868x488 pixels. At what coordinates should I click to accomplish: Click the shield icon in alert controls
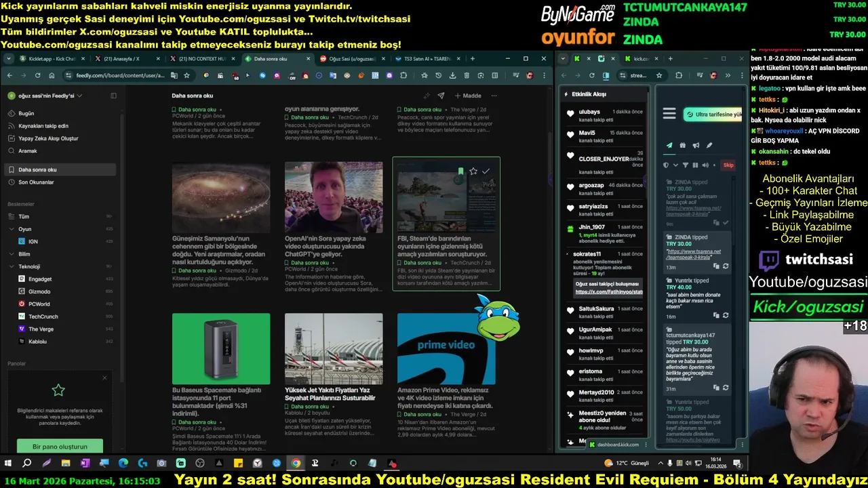(665, 165)
